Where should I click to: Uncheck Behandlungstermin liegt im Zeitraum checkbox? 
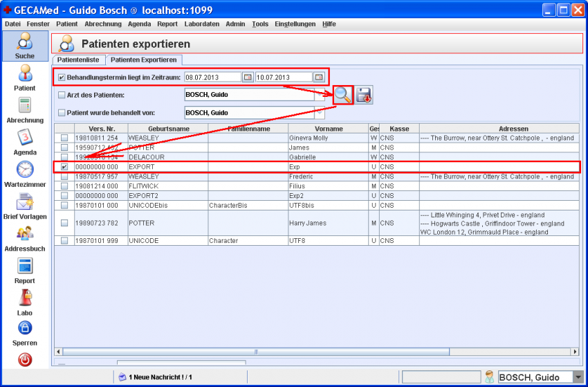[62, 77]
